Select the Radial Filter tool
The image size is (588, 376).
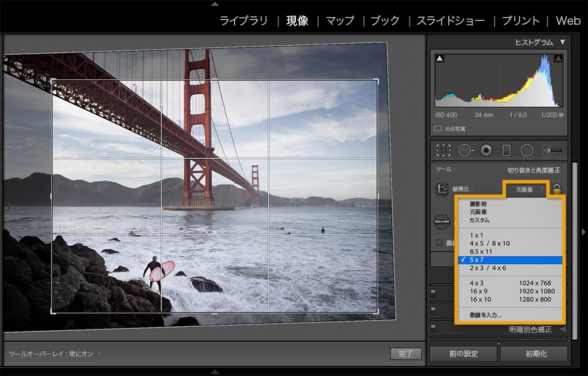click(x=527, y=150)
